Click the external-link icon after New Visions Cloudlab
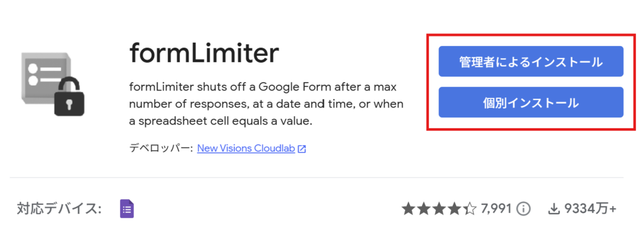This screenshot has height=247, width=644. [302, 149]
